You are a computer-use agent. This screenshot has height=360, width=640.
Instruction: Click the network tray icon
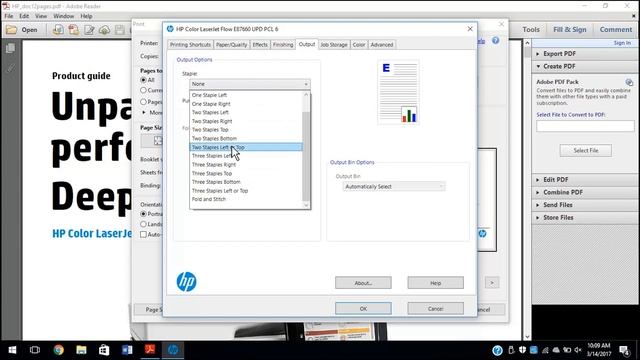545,350
